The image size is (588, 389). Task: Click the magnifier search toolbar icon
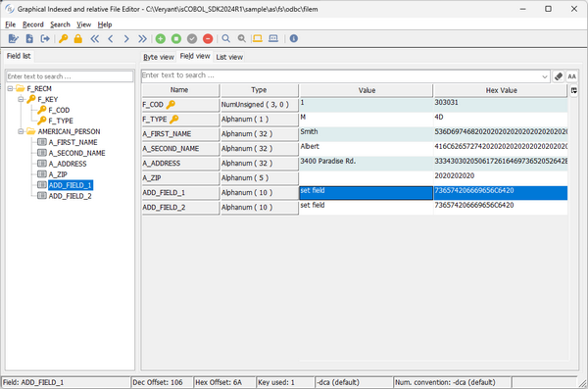(x=225, y=38)
